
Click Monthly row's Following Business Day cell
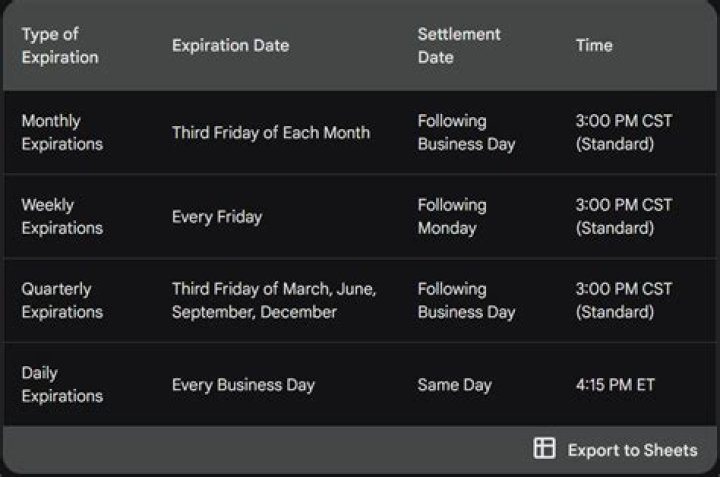[x=466, y=133]
